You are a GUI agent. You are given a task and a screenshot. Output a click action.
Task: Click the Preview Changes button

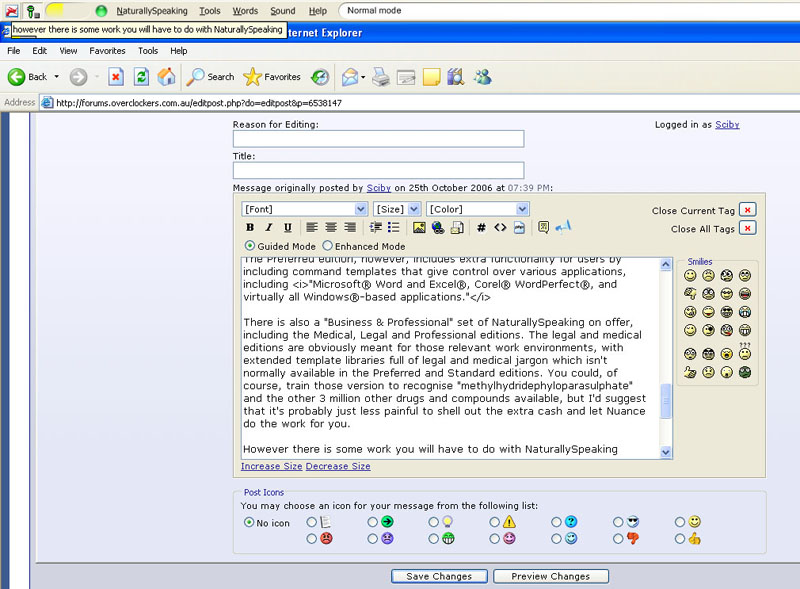[x=551, y=576]
